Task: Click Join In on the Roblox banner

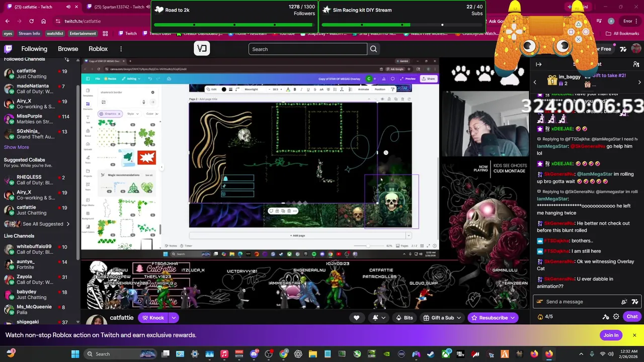Action: coord(611,335)
